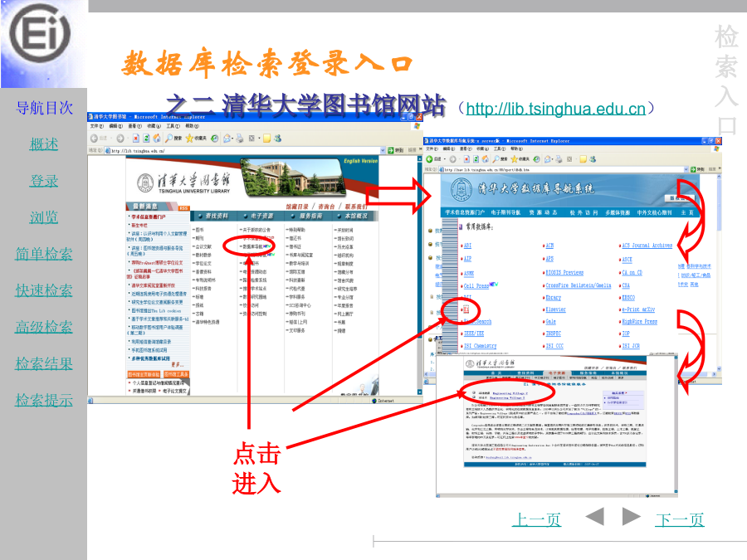747x560 pixels.
Task: Click the 上一页 link
Action: 536,519
